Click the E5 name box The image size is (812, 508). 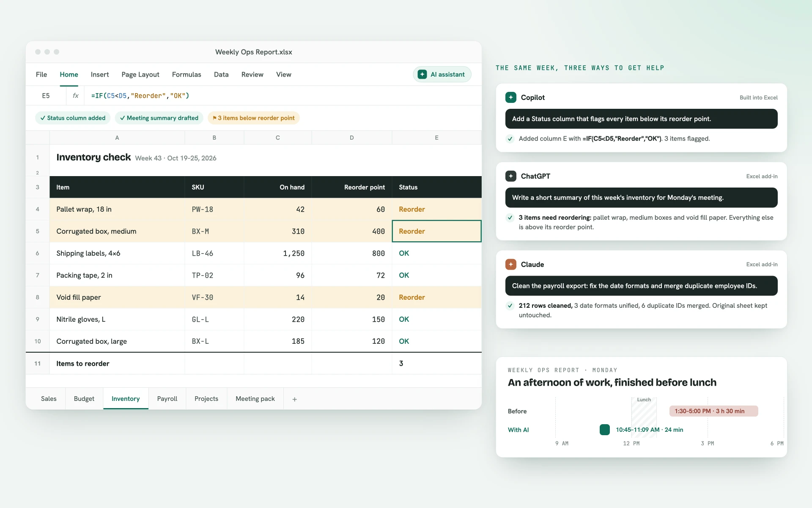(46, 96)
